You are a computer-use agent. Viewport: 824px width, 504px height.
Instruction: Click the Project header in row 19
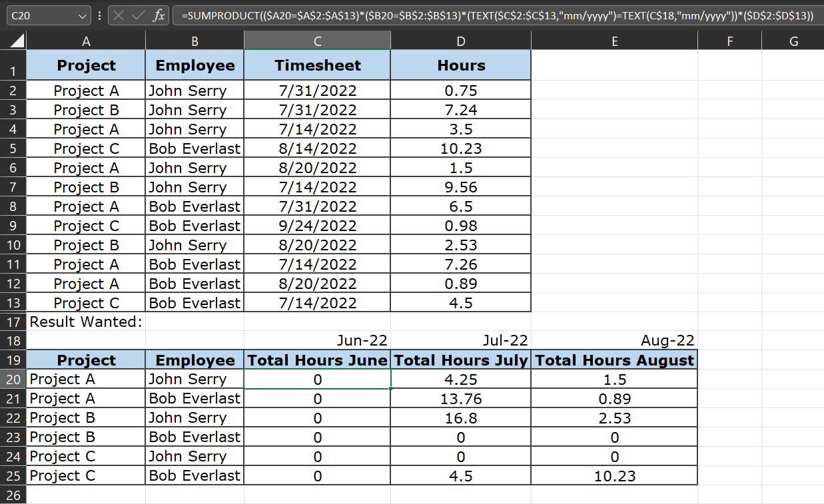[86, 360]
